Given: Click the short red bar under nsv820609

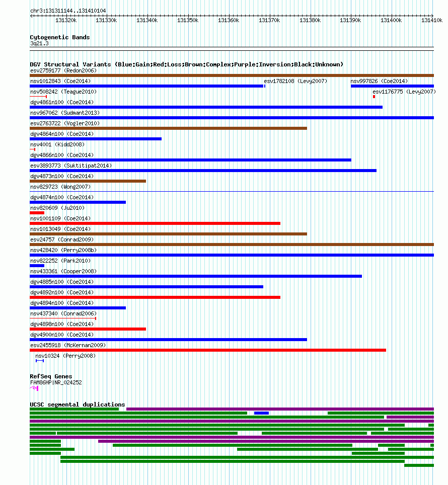Looking at the screenshot, I should (x=37, y=213).
